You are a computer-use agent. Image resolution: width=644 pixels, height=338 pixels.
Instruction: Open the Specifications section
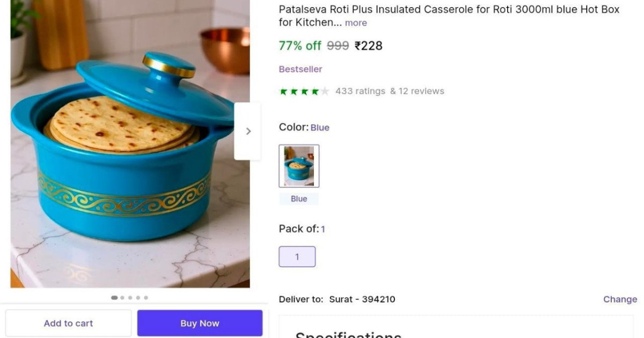pyautogui.click(x=348, y=334)
